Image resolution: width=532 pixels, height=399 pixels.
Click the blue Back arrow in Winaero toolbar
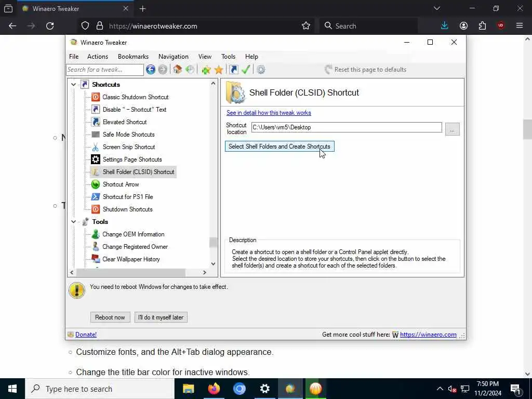pyautogui.click(x=151, y=70)
